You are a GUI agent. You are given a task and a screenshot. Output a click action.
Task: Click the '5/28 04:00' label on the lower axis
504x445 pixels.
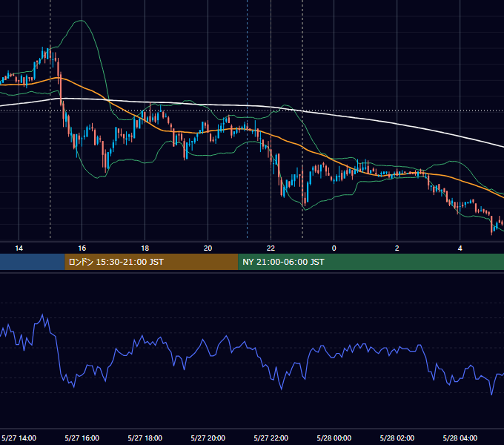click(x=460, y=438)
